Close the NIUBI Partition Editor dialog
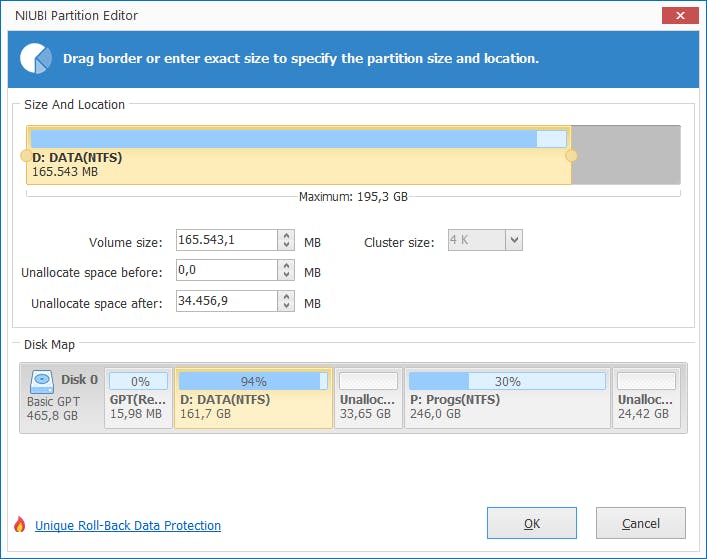Screen dimensions: 707x559 point(680,16)
